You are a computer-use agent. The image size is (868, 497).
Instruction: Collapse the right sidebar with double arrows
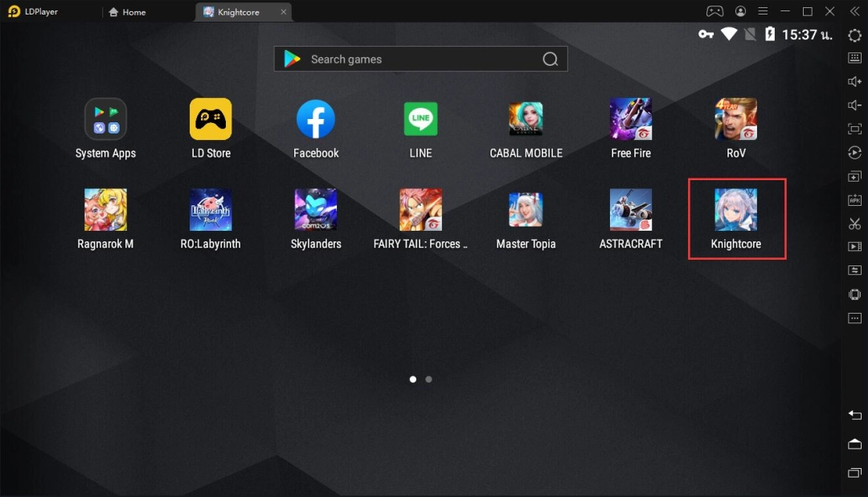pos(854,10)
